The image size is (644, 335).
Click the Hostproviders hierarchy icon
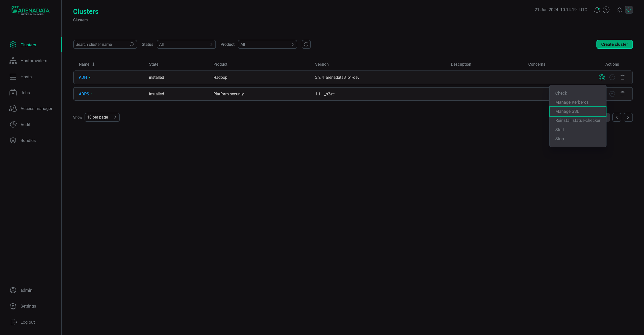pyautogui.click(x=13, y=61)
